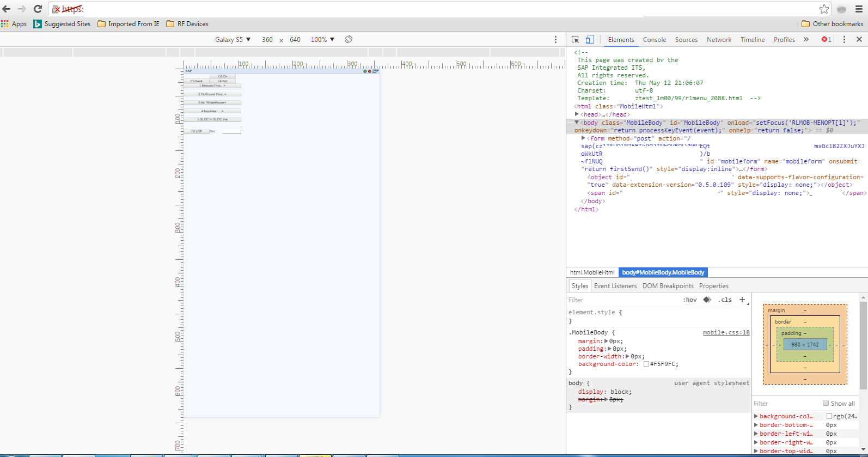Open the #F5F9FC background color swatch
Screen dimensions: 868x457
tap(646, 364)
